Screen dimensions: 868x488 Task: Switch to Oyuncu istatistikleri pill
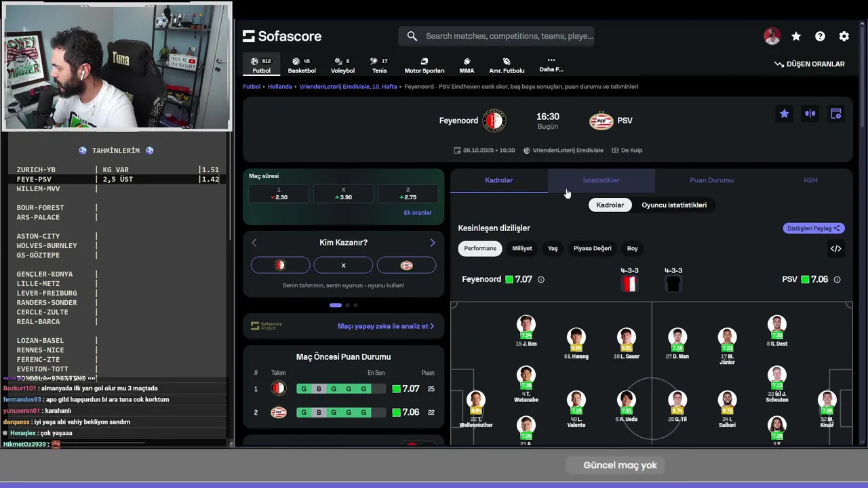pyautogui.click(x=674, y=205)
